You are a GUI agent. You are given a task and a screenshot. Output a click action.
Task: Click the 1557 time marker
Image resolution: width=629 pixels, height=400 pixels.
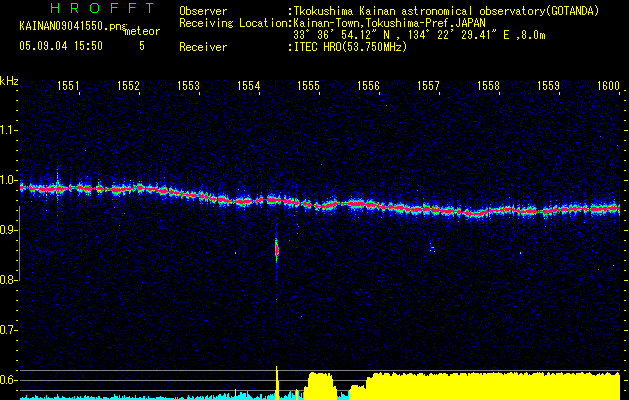click(x=429, y=87)
